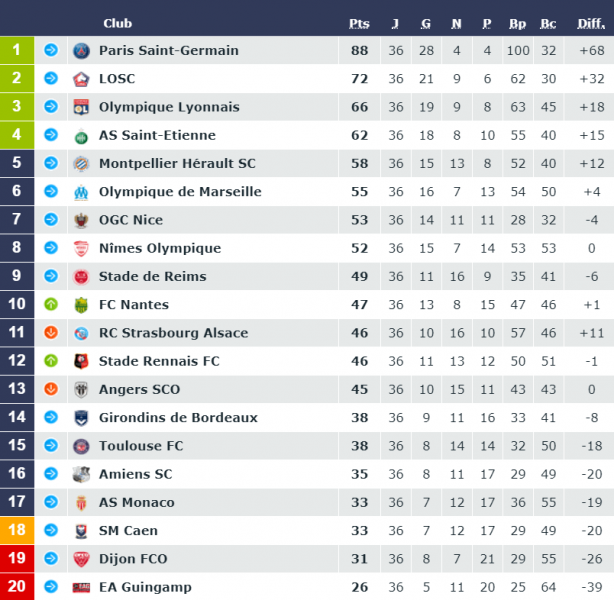This screenshot has height=600, width=614.
Task: Open the Montpellier Hérault SC team link
Action: coord(177,163)
